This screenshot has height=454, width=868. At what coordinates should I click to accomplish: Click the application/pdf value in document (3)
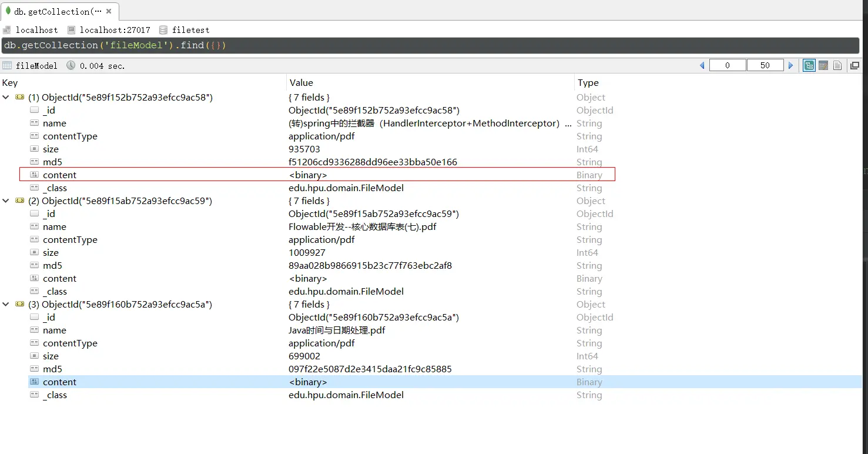pyautogui.click(x=321, y=343)
